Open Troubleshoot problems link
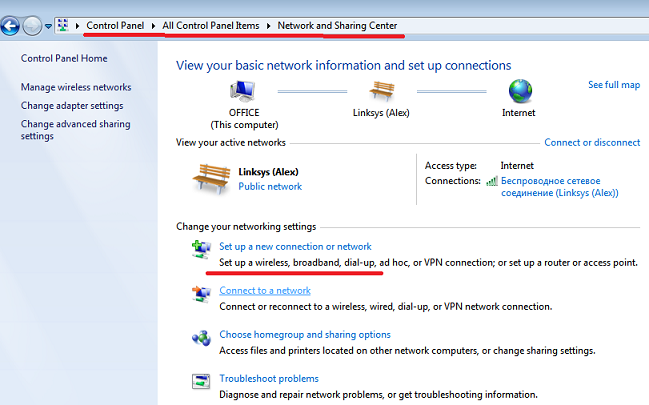 click(x=269, y=379)
